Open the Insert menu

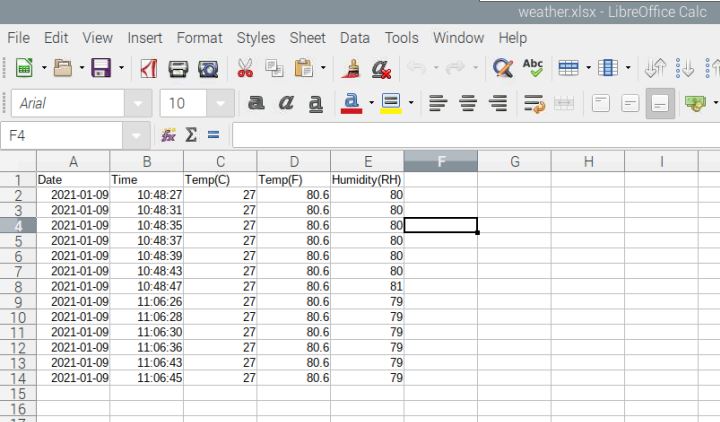[145, 38]
